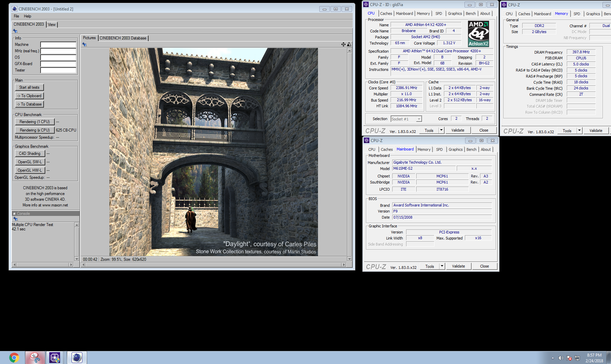Click the pin icon below the Pictures tab

coord(84,45)
